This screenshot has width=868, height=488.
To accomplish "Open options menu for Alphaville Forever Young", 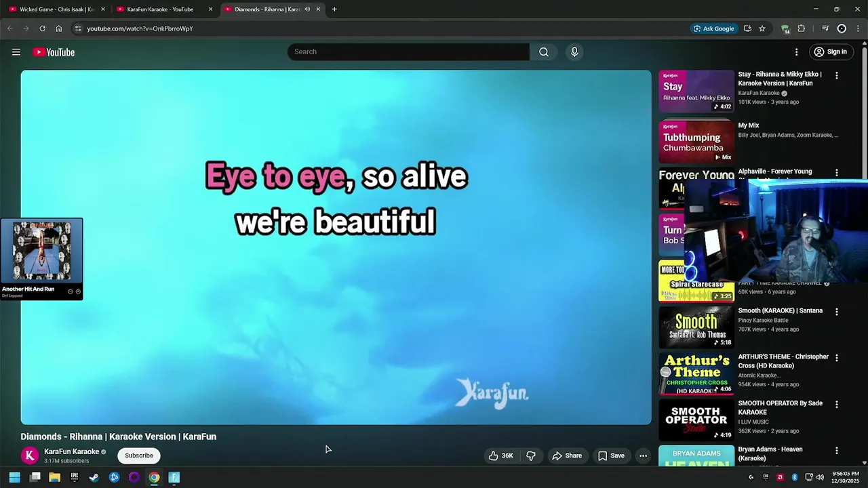I will (837, 173).
